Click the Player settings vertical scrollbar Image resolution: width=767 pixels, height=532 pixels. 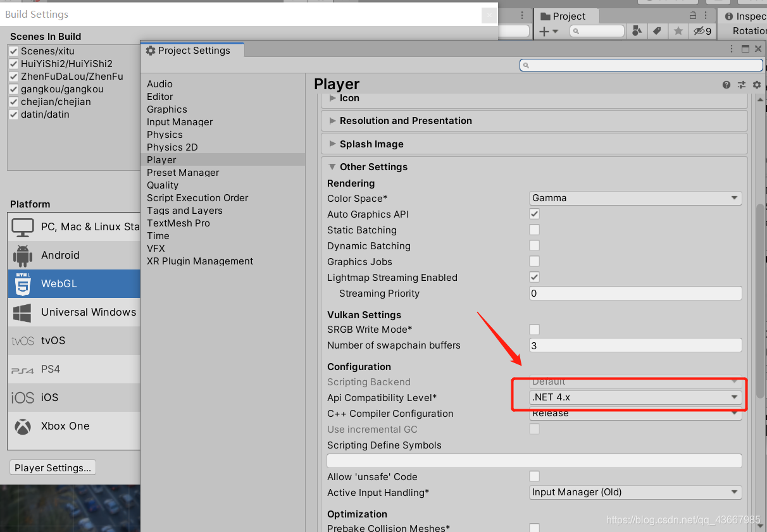760,301
